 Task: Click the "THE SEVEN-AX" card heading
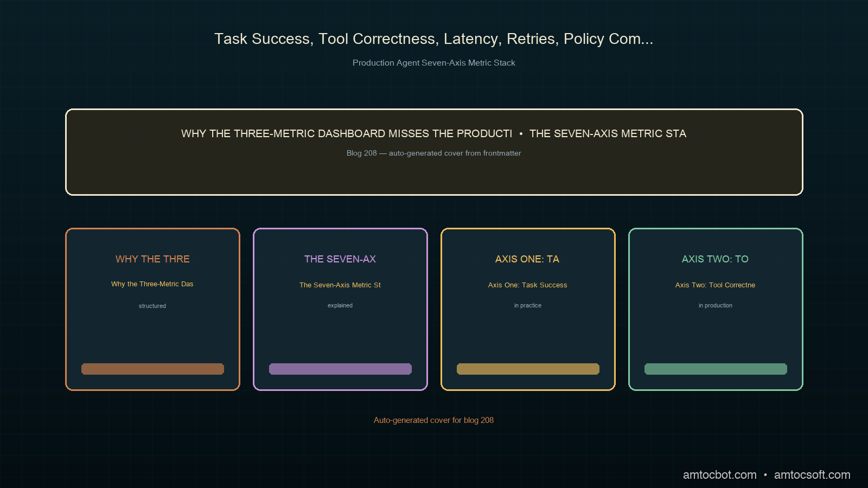click(340, 259)
